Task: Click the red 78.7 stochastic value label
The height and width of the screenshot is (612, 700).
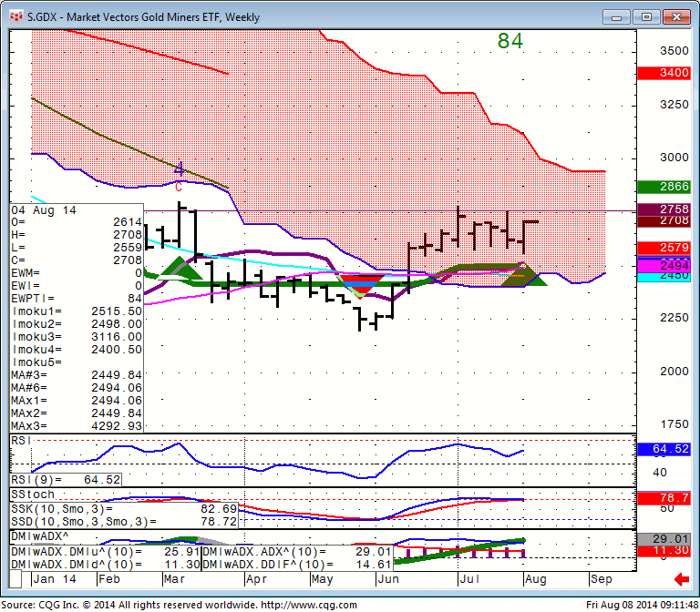Action: click(x=664, y=498)
